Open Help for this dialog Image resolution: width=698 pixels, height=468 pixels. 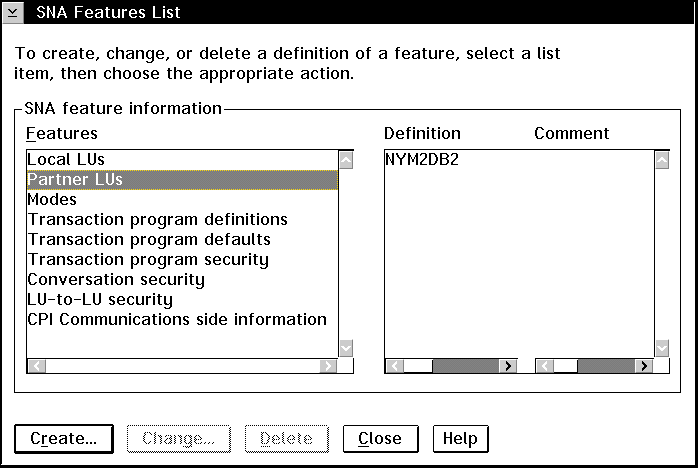point(460,439)
